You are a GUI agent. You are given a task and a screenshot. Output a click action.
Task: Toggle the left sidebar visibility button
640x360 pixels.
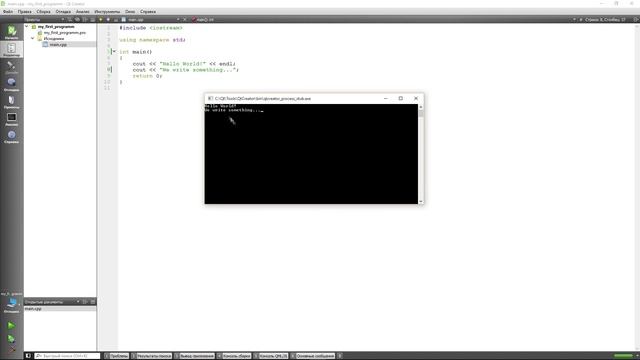pyautogui.click(x=28, y=356)
